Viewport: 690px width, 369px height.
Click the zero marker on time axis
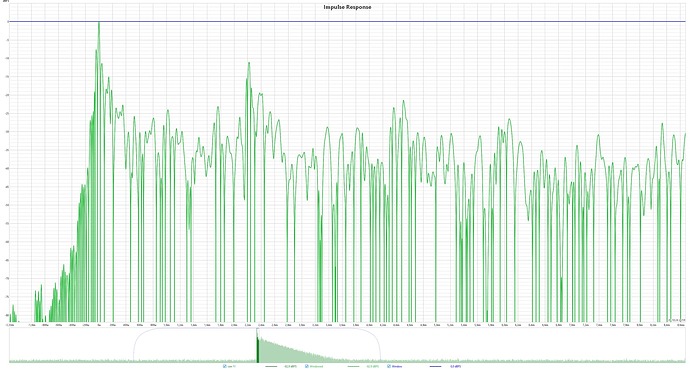coord(99,325)
